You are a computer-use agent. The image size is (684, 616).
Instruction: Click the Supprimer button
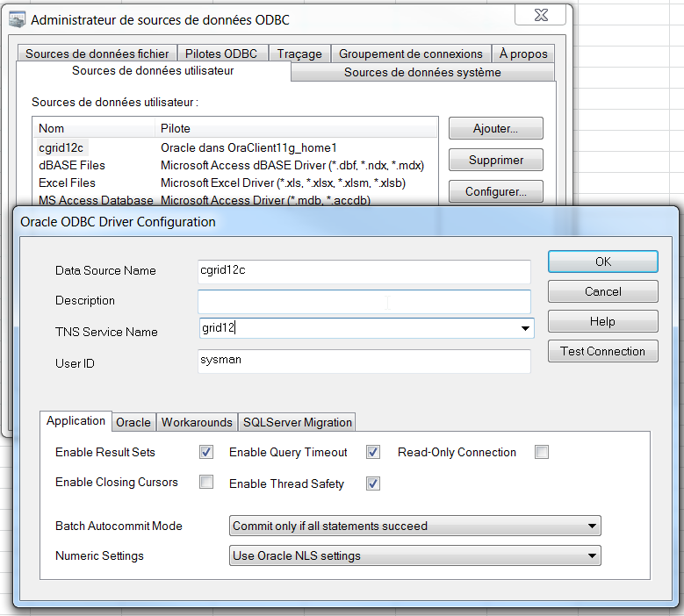coord(496,160)
